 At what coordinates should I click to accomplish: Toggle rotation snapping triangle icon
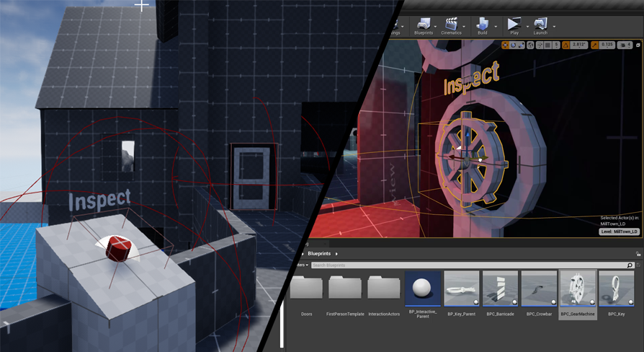point(565,45)
